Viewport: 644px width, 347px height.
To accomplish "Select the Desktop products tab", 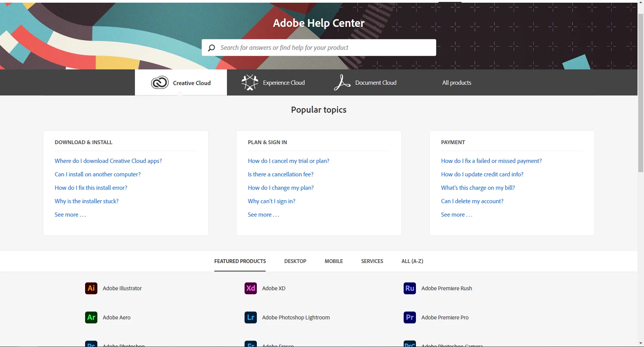I will tap(295, 261).
